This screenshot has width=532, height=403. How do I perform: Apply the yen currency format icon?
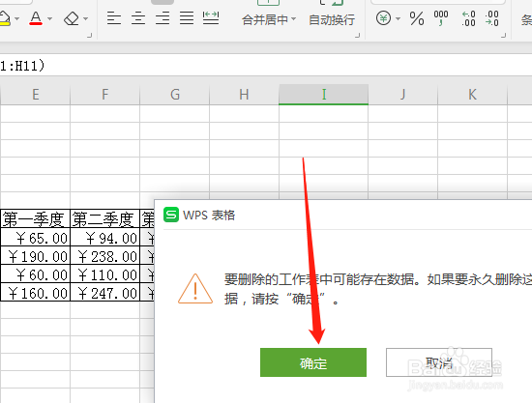[x=383, y=18]
